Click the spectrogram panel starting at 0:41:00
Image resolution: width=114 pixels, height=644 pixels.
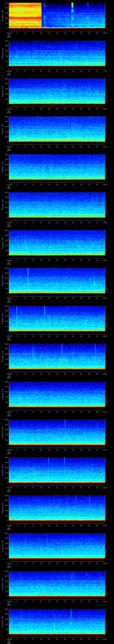(57, 470)
